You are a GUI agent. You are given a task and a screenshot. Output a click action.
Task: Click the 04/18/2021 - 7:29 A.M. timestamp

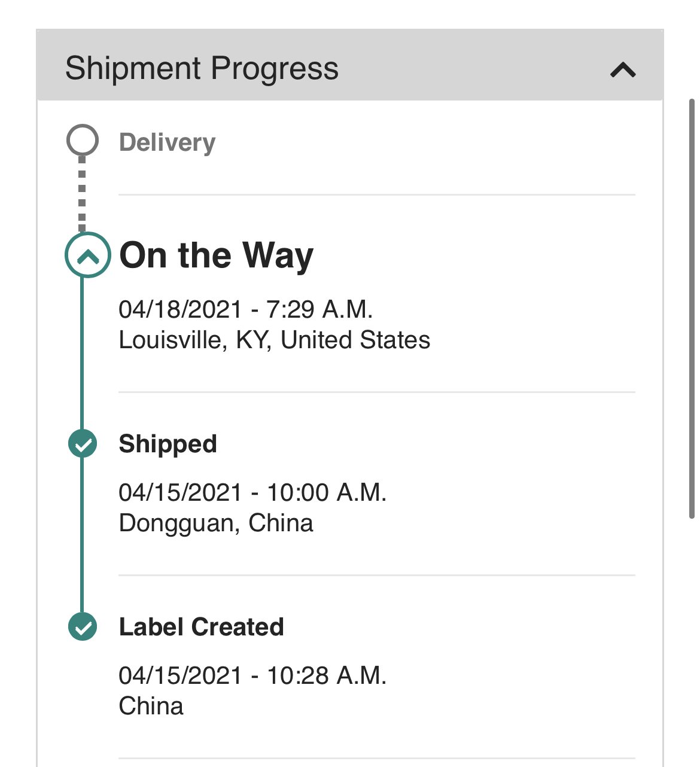245,309
